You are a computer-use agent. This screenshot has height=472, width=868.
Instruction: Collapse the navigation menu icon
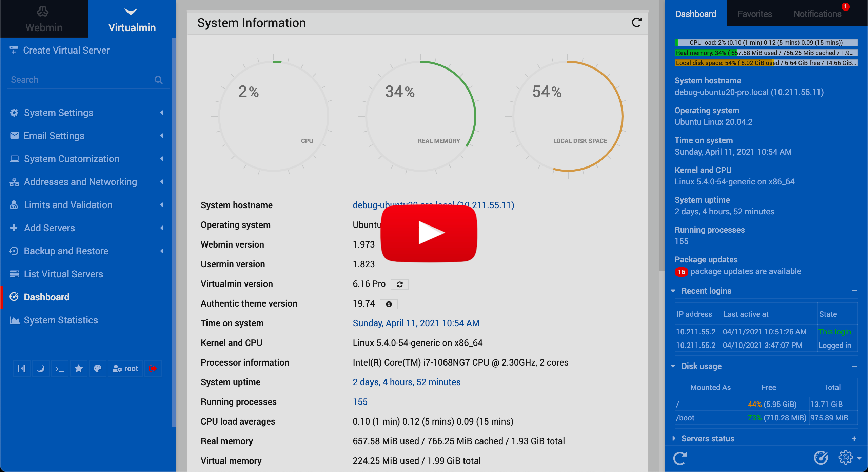[22, 369]
